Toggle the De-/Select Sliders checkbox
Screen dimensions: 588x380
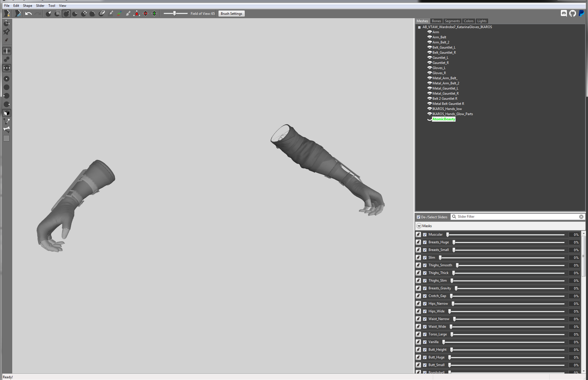pos(418,217)
